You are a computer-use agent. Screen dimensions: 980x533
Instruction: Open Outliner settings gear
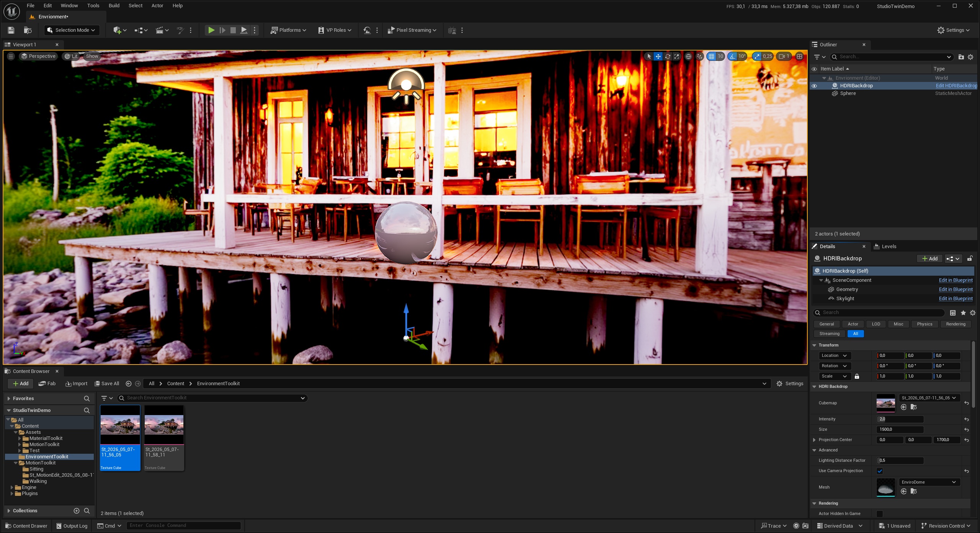coord(970,57)
